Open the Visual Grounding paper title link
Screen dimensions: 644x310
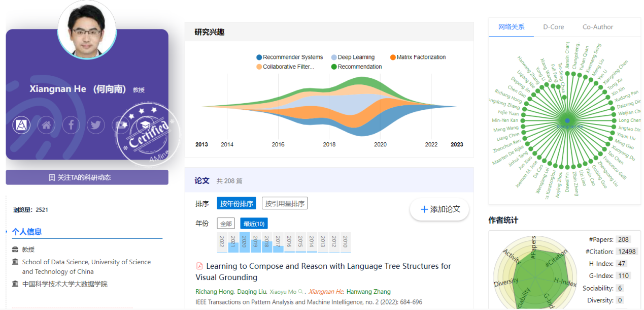point(323,272)
